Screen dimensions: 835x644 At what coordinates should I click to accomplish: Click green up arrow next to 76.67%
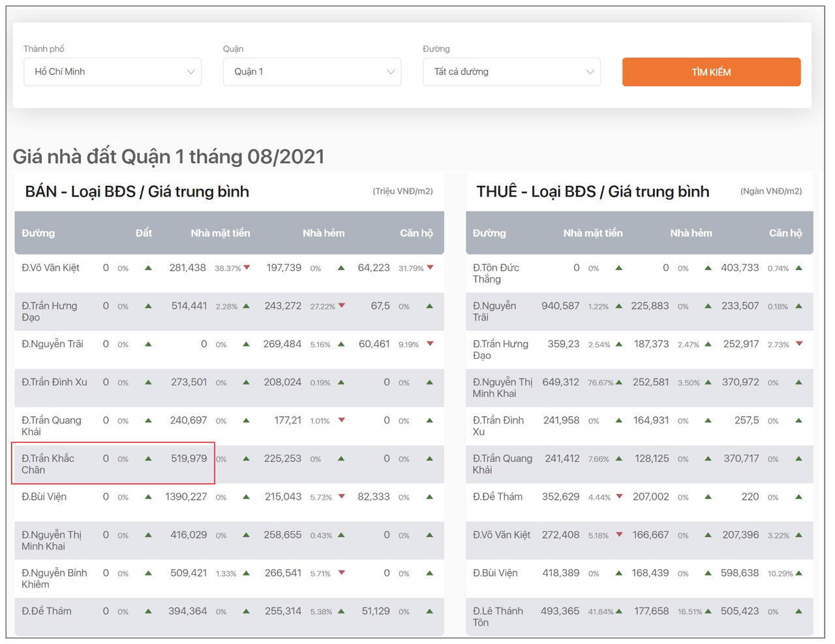(x=618, y=382)
